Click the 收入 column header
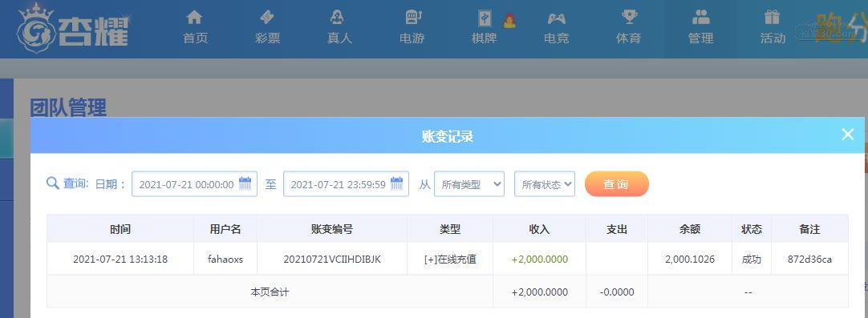Image resolution: width=868 pixels, height=318 pixels. [539, 229]
